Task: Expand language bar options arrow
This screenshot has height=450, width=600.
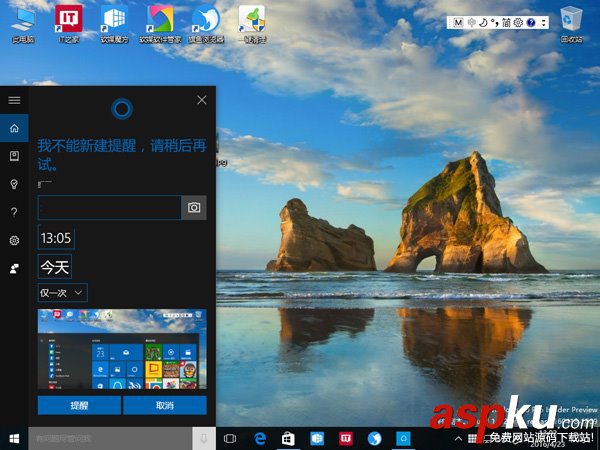Action: (x=543, y=23)
